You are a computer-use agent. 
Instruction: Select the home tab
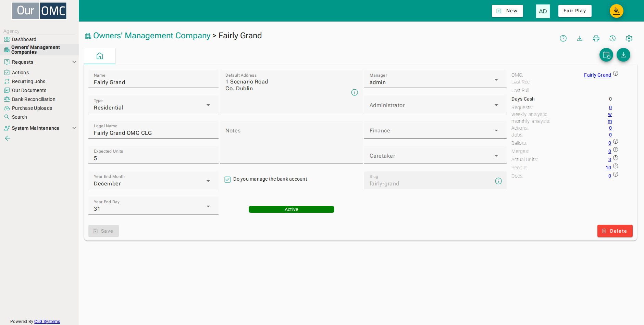[100, 56]
